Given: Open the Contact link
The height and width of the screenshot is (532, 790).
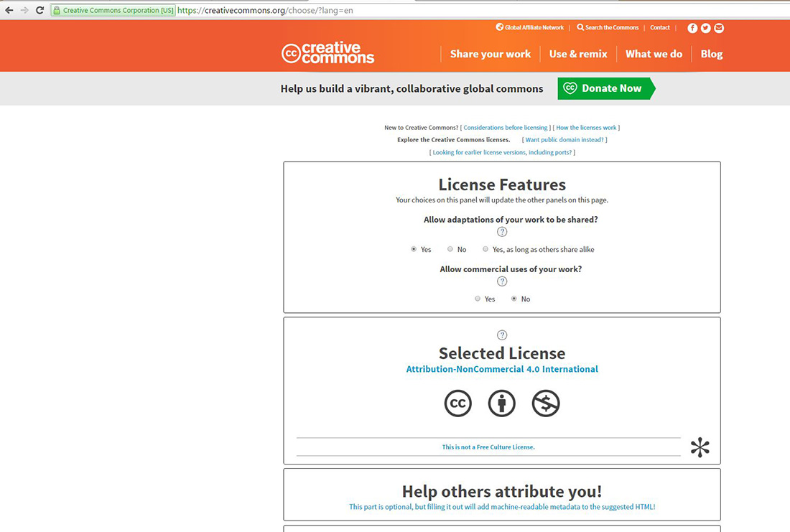Looking at the screenshot, I should [659, 28].
